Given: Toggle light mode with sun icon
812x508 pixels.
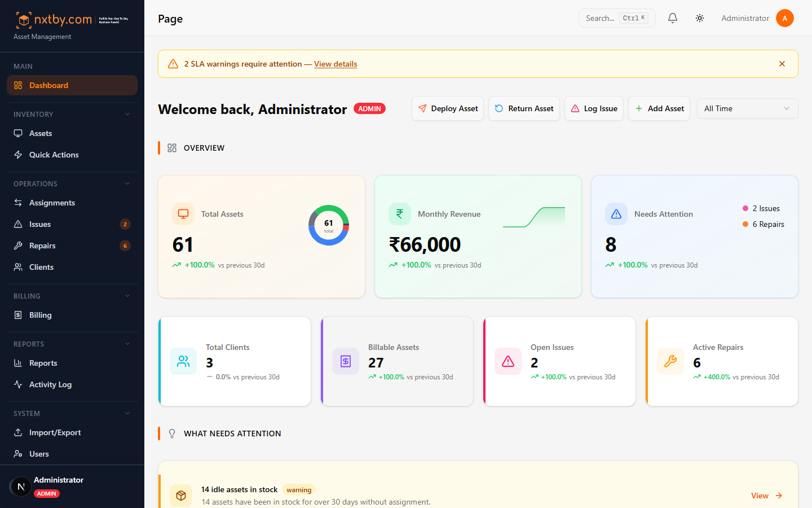Looking at the screenshot, I should pyautogui.click(x=700, y=17).
